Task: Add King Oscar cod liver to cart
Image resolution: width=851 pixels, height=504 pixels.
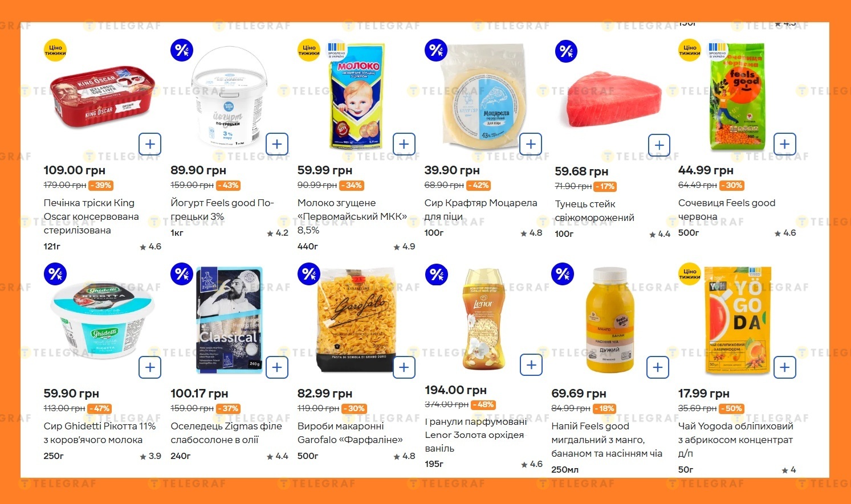Action: 150,144
